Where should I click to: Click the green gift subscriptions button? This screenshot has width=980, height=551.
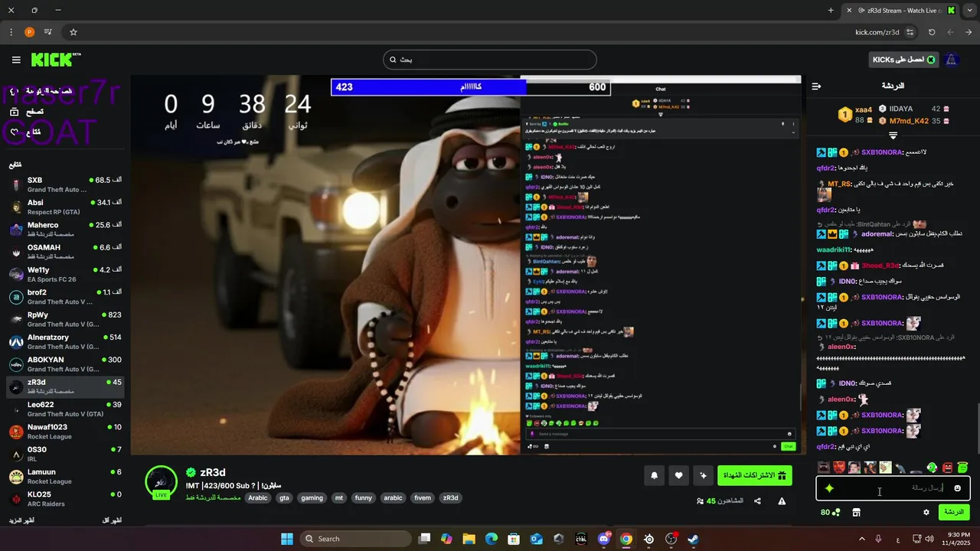[754, 475]
